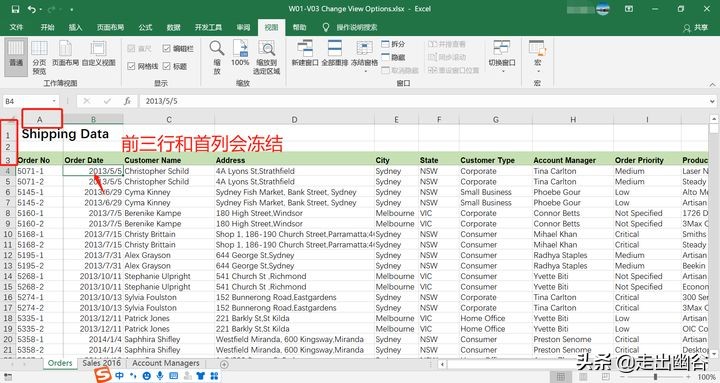Click the Sogou soft keyboard icon
Screen dimensions: 720x383
pos(174,376)
